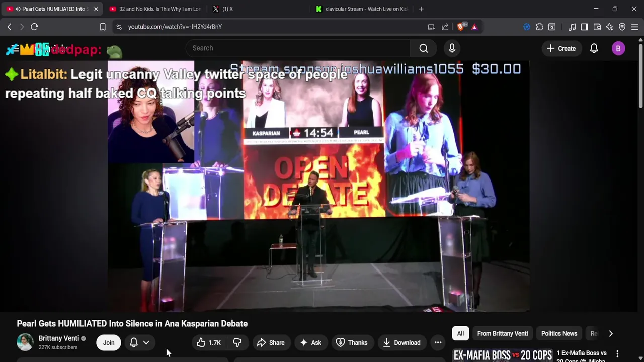The image size is (644, 362).
Task: Switch to clavicular Stream Kick tab
Action: [361, 9]
